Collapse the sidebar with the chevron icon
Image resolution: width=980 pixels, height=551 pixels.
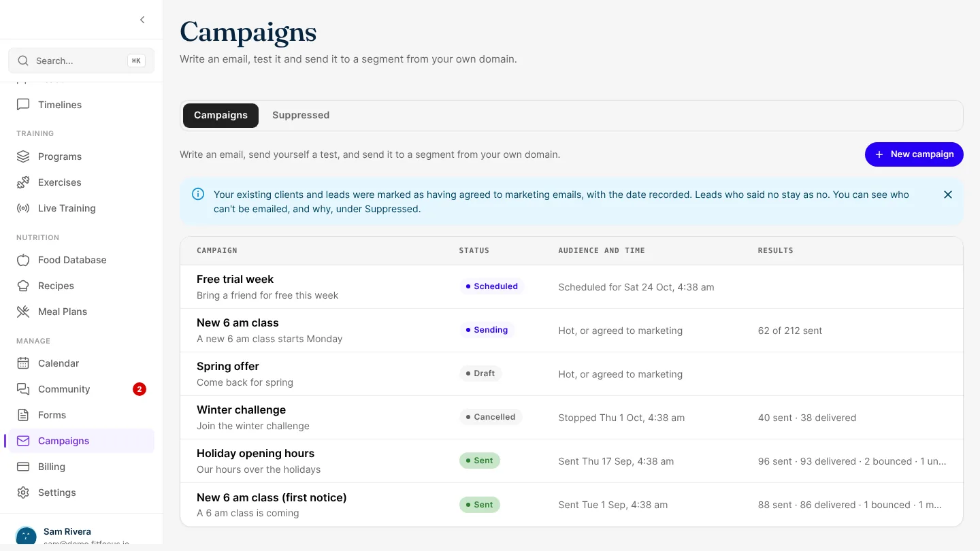142,20
